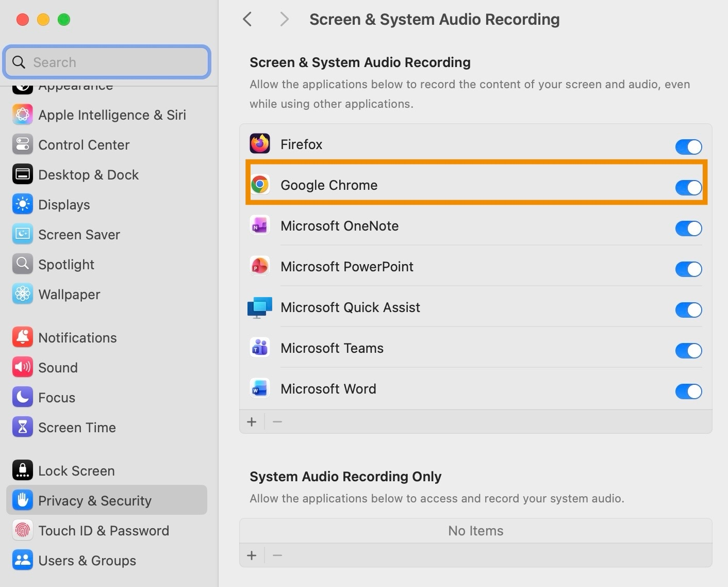Add app to System Audio Recording Only

252,556
